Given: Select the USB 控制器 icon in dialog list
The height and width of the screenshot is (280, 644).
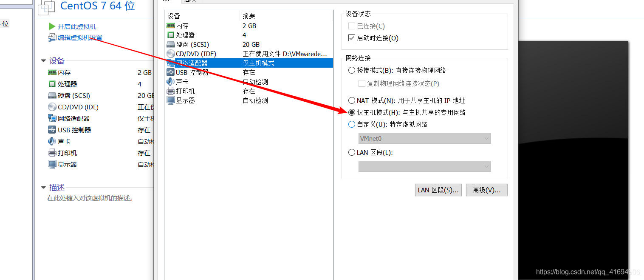Looking at the screenshot, I should 170,72.
